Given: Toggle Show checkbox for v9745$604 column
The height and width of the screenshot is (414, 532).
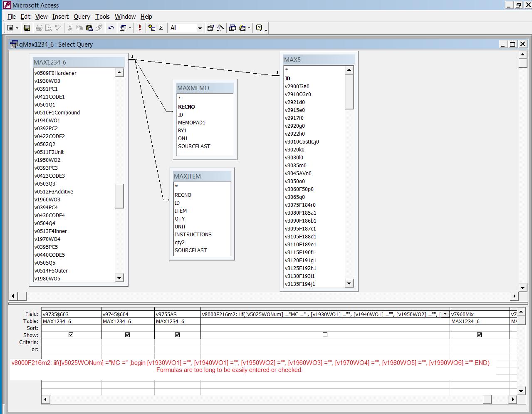Looking at the screenshot, I should pos(128,335).
